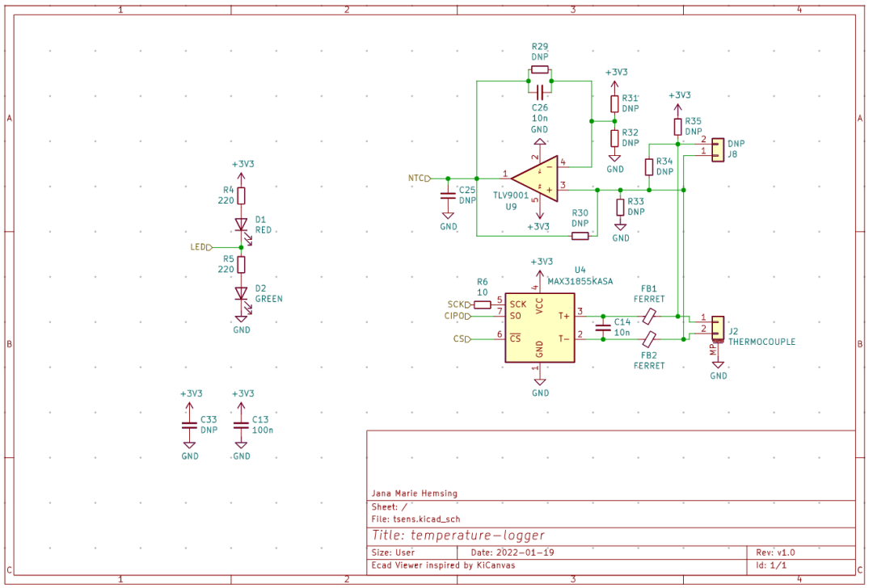The width and height of the screenshot is (873, 588).
Task: Click the 'Id: 1/1' field
Action: pyautogui.click(x=771, y=565)
